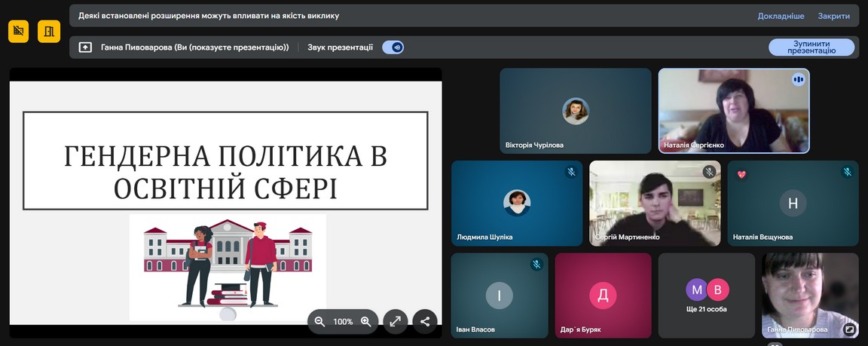Click the presenting screen icon beside Ганна Пивоварова
Screen dimensions: 868x346
coord(85,47)
